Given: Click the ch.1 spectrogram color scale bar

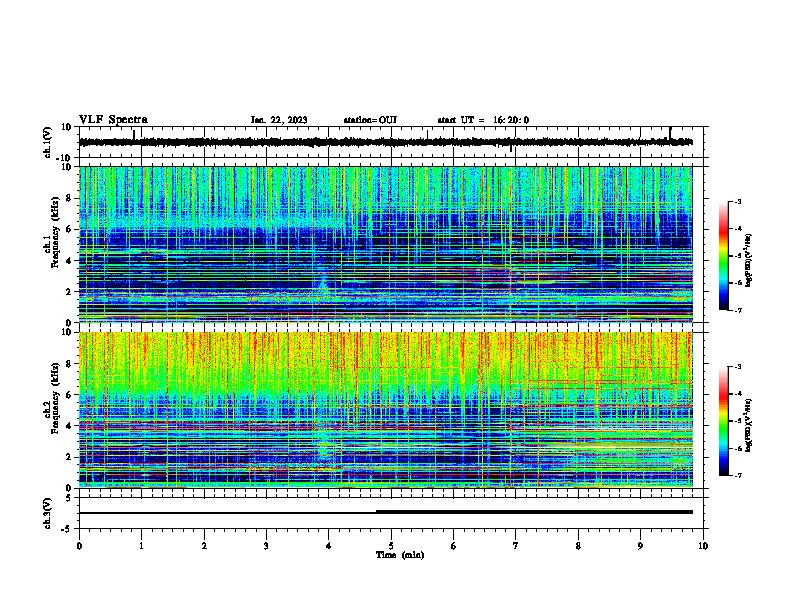Looking at the screenshot, I should tap(724, 256).
